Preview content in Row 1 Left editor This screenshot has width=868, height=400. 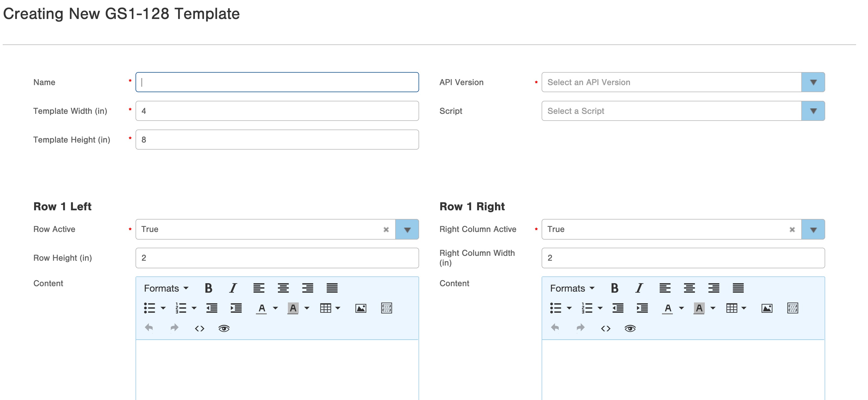(224, 328)
